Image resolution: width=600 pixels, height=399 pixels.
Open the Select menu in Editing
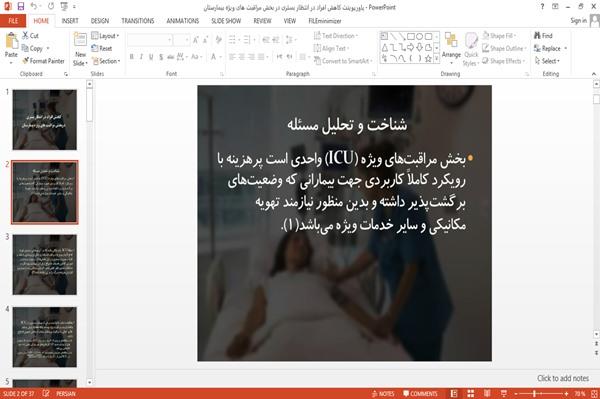[x=547, y=61]
